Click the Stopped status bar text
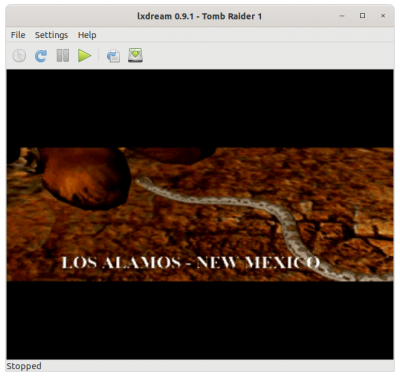Image resolution: width=400 pixels, height=377 pixels. tap(24, 366)
